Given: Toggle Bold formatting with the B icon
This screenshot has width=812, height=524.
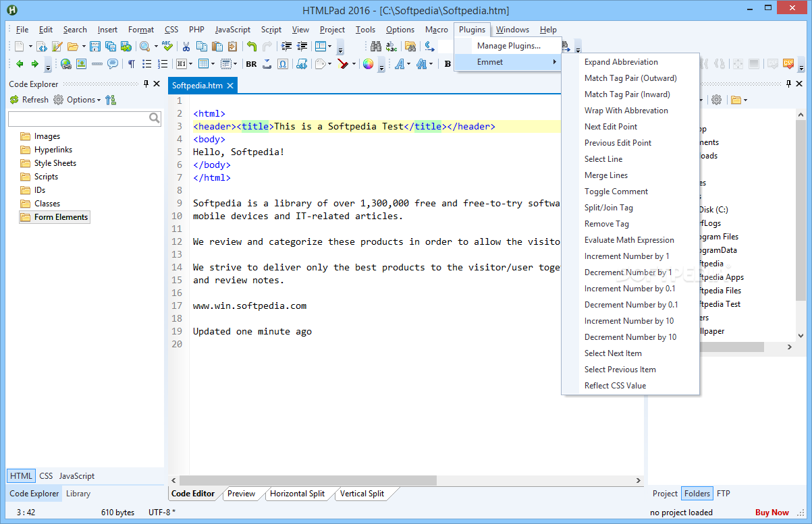Looking at the screenshot, I should [x=448, y=64].
